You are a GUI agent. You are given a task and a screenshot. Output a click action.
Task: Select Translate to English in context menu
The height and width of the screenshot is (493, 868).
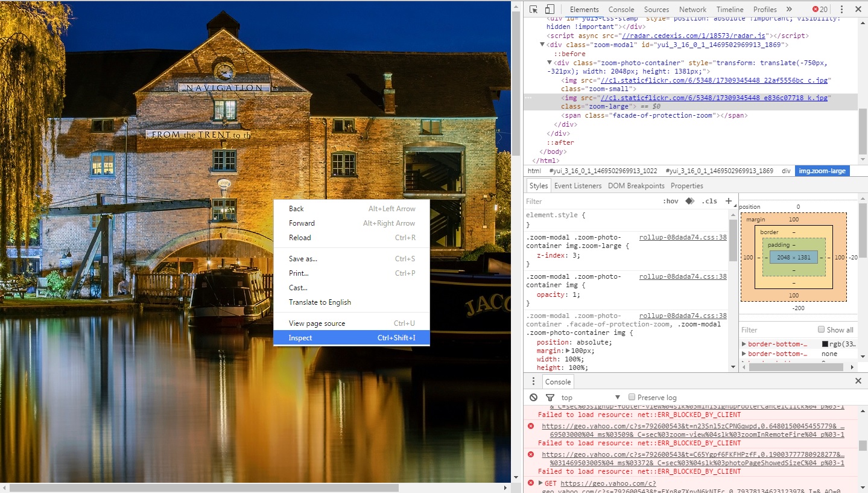[352, 302]
